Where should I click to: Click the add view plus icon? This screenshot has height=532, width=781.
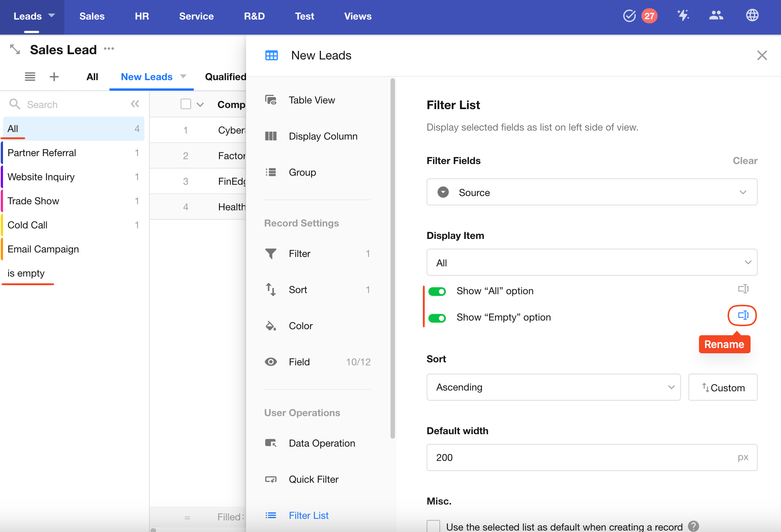(54, 77)
